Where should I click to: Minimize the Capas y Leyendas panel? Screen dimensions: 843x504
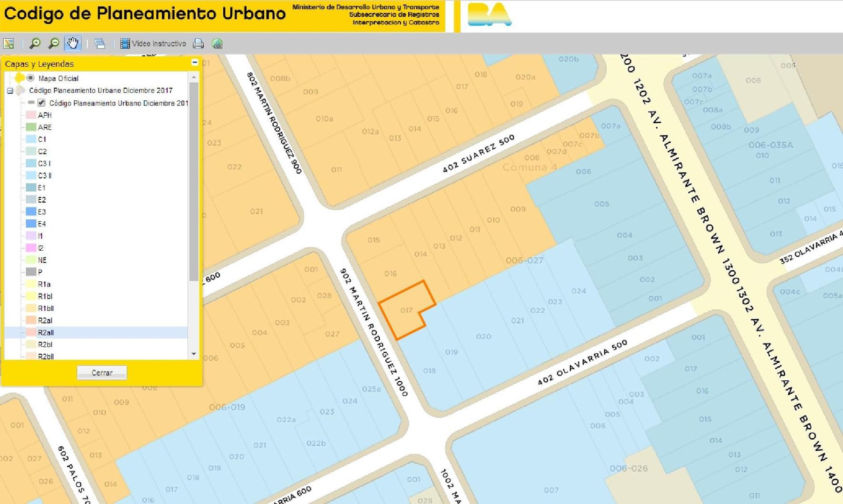[195, 63]
